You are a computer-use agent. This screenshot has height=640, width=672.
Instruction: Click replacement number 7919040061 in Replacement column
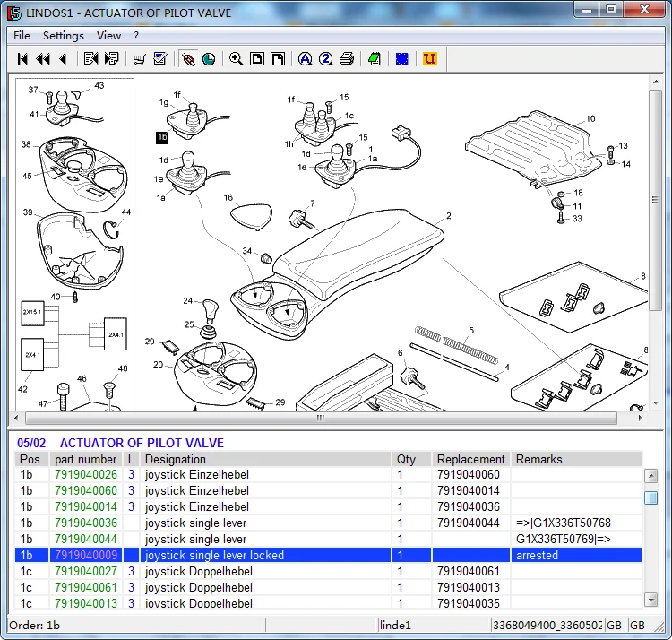coord(469,571)
